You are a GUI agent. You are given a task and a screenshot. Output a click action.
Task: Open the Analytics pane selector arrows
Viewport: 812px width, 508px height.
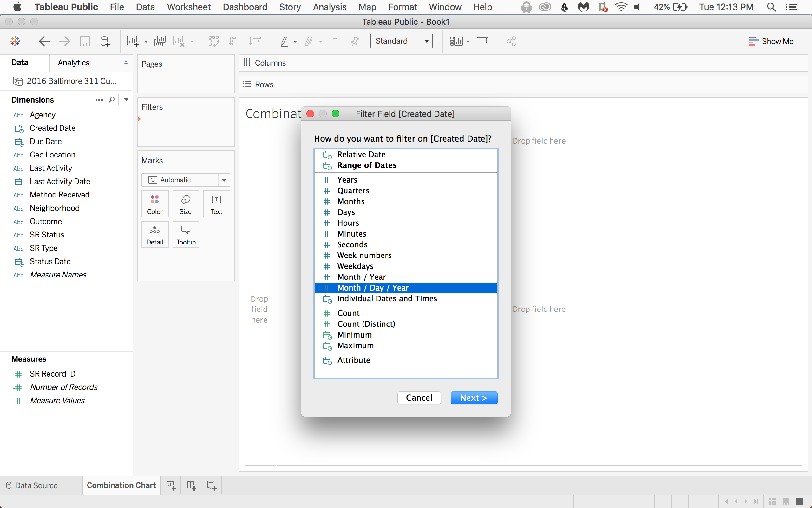tap(126, 63)
